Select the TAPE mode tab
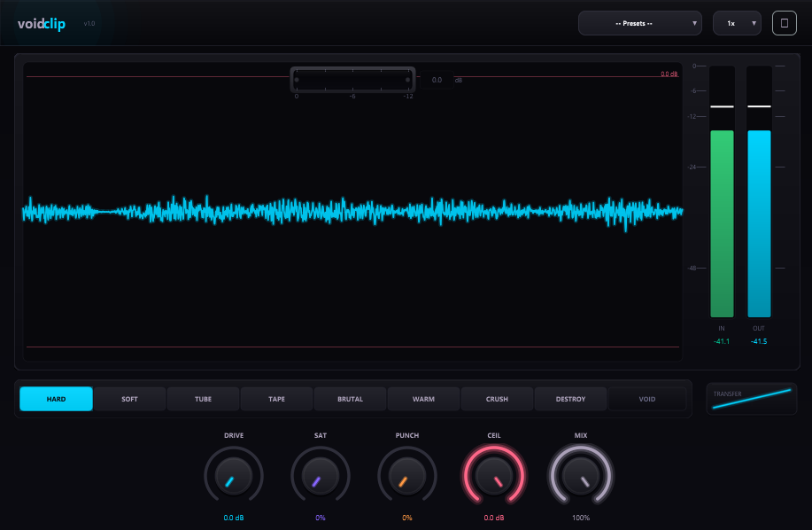 pos(276,399)
